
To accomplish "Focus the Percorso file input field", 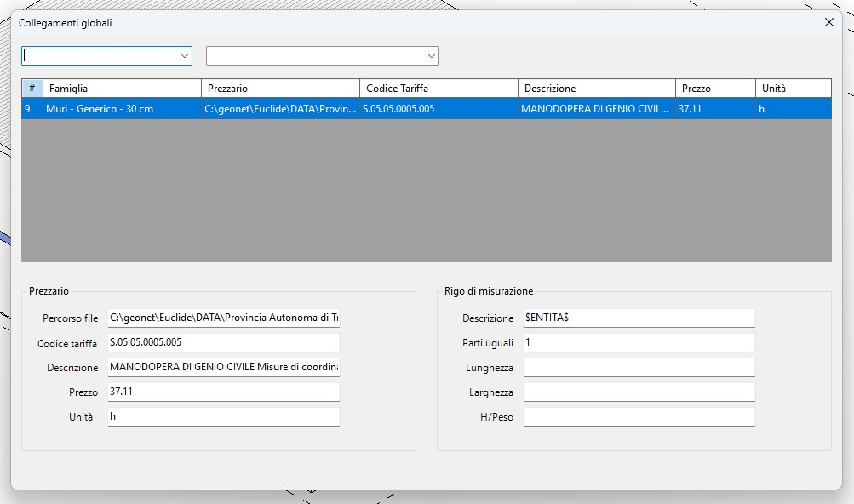I will (x=223, y=318).
